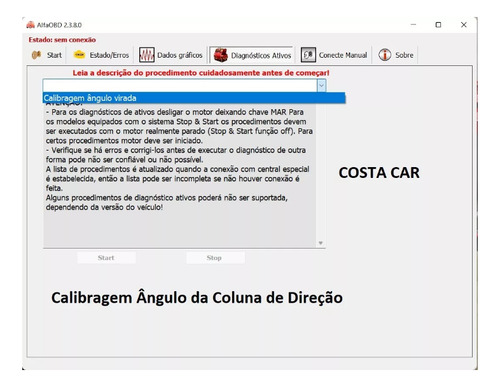Click the description scrollbar down arrow

click(x=321, y=243)
